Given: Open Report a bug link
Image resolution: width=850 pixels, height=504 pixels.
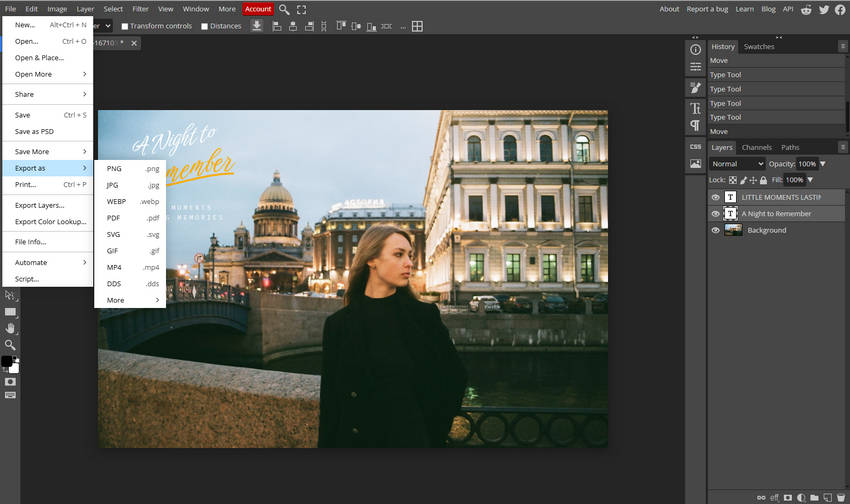Looking at the screenshot, I should [x=707, y=9].
